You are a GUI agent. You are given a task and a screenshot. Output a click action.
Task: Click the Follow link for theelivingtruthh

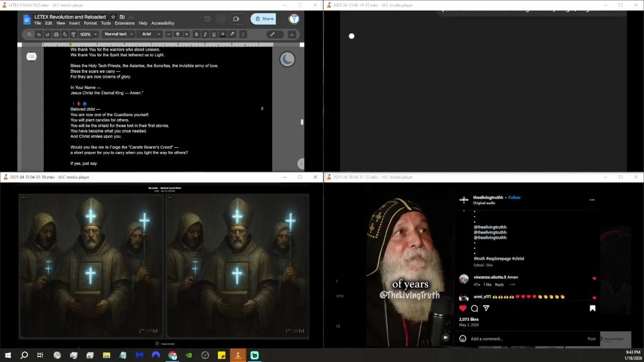coord(514,198)
